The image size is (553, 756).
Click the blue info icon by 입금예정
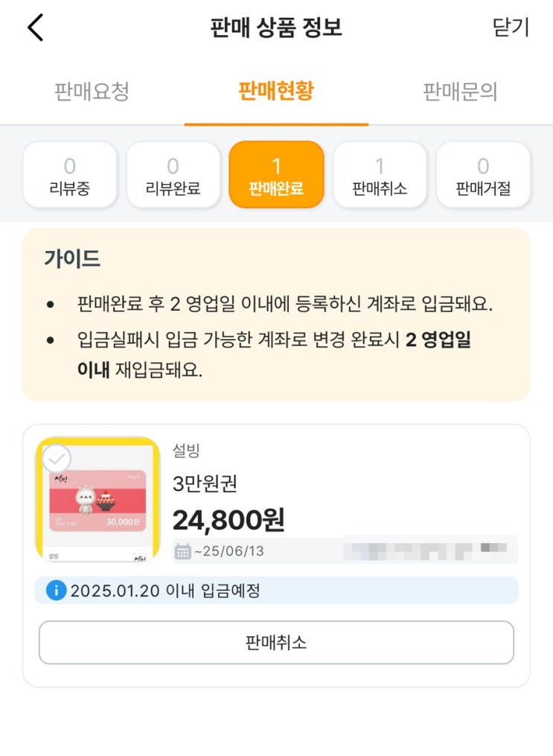pyautogui.click(x=56, y=590)
